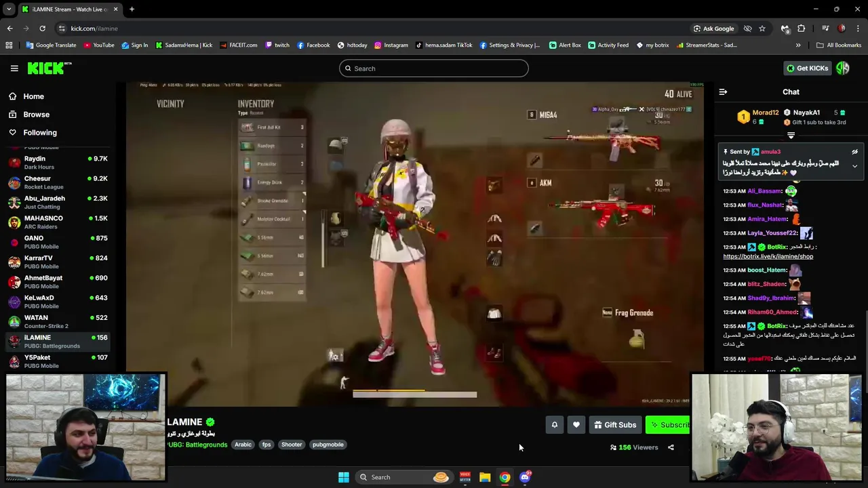This screenshot has height=488, width=868.
Task: Open Activity Feed bookmark
Action: [x=608, y=45]
